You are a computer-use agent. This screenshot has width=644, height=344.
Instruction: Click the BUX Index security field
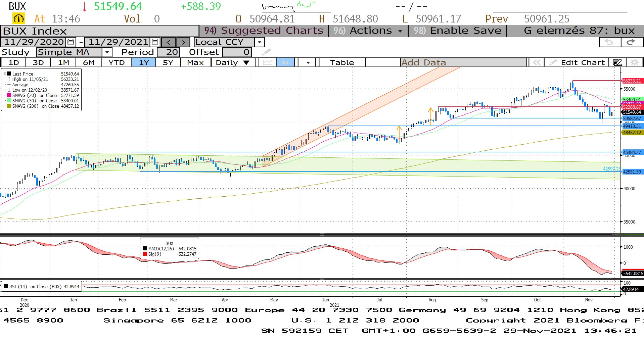pyautogui.click(x=100, y=31)
